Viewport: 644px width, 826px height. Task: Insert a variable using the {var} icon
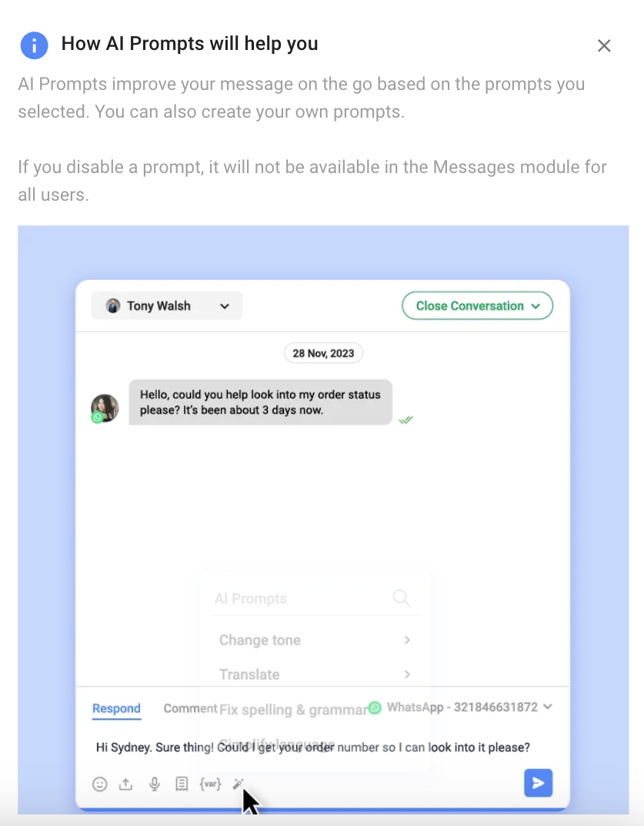coord(210,784)
